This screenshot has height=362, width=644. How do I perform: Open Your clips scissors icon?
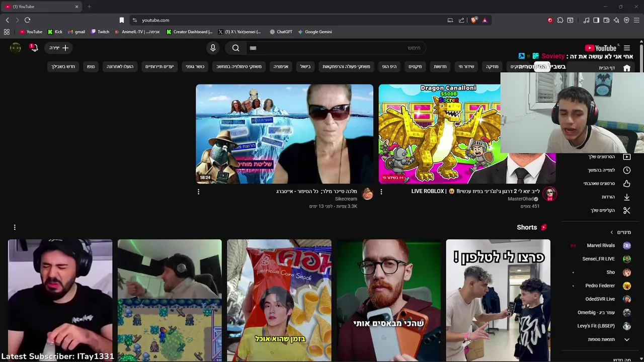(x=627, y=211)
